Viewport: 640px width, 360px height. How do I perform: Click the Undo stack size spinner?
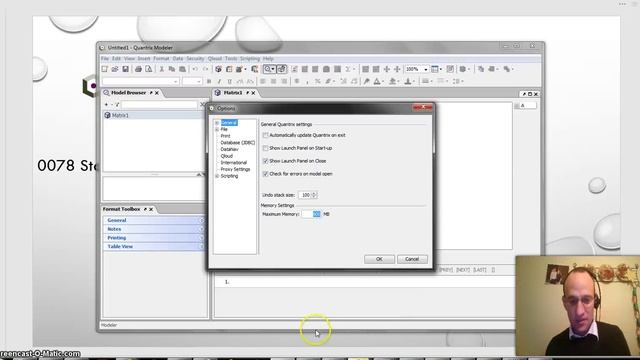314,195
